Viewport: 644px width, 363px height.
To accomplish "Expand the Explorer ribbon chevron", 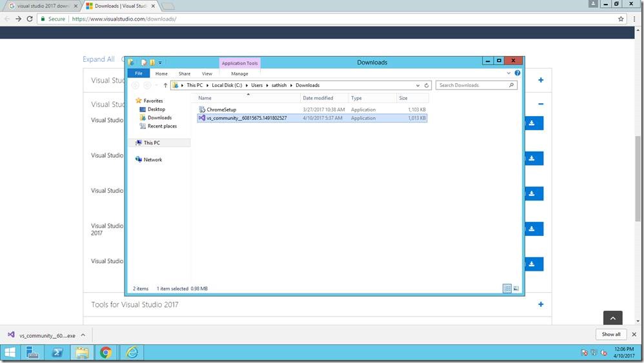I will click(508, 73).
